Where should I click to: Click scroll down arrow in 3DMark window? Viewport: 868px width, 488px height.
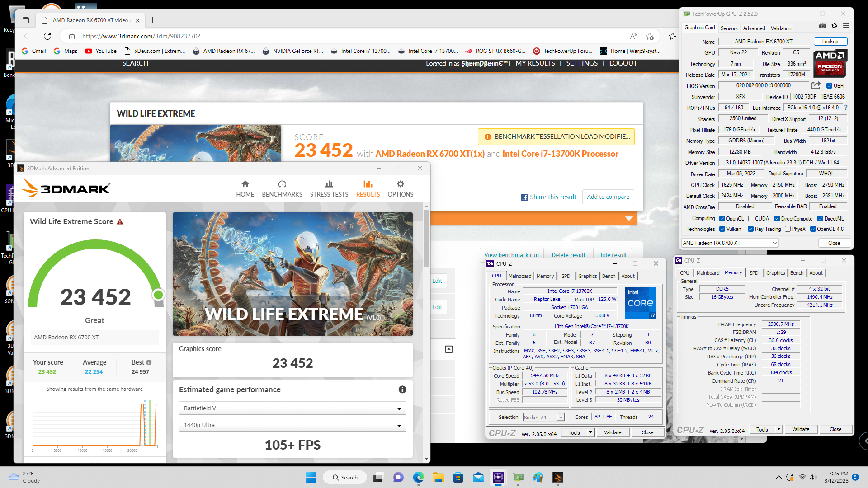[426, 459]
